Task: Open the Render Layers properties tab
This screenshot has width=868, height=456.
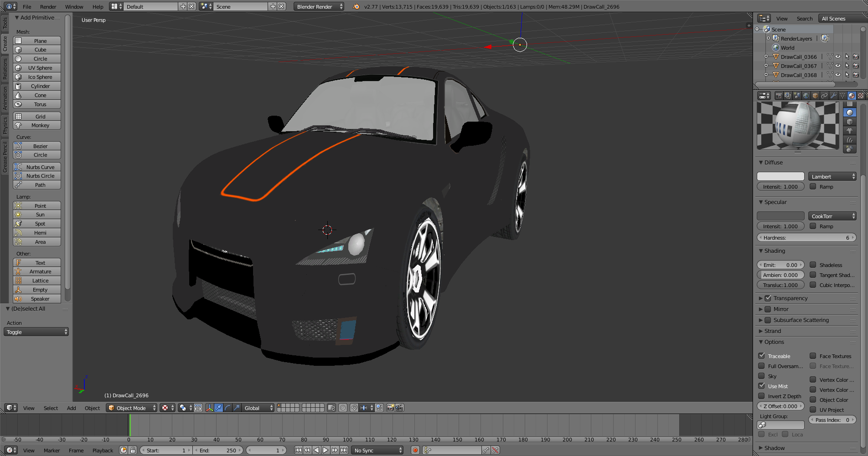Action: pos(788,96)
